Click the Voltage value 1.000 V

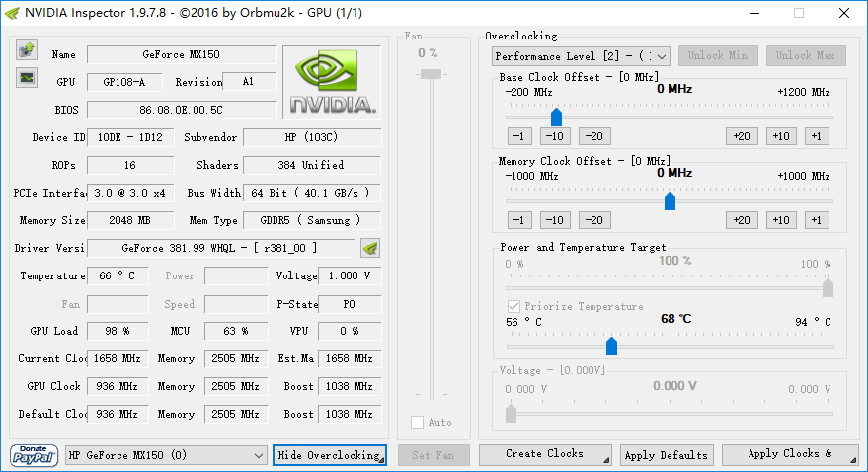(350, 275)
